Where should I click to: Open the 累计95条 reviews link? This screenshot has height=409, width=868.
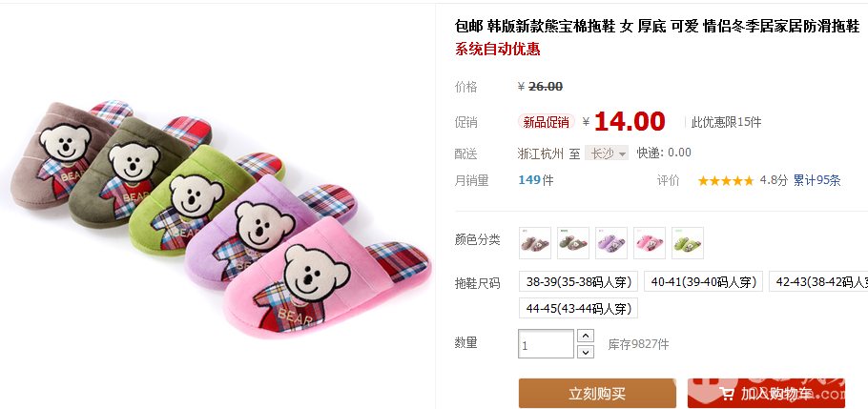(817, 180)
